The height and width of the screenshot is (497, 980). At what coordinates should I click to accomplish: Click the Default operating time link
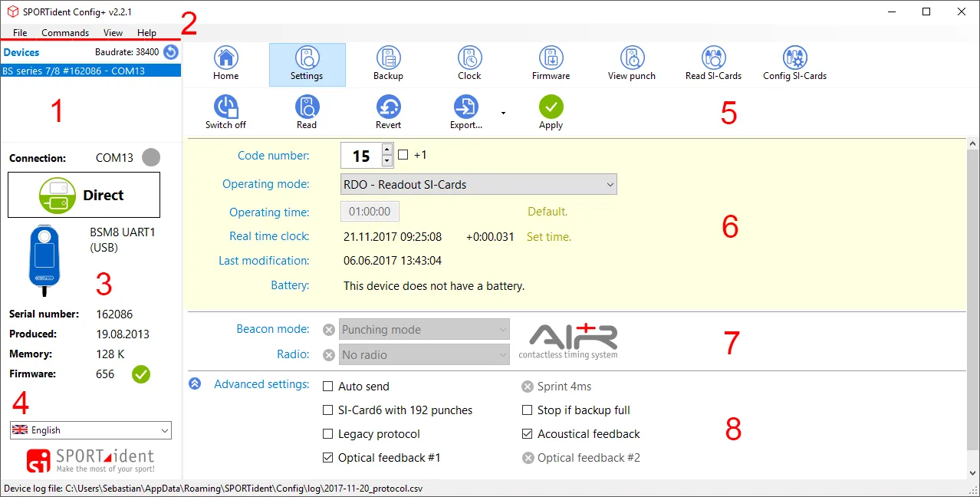(548, 212)
